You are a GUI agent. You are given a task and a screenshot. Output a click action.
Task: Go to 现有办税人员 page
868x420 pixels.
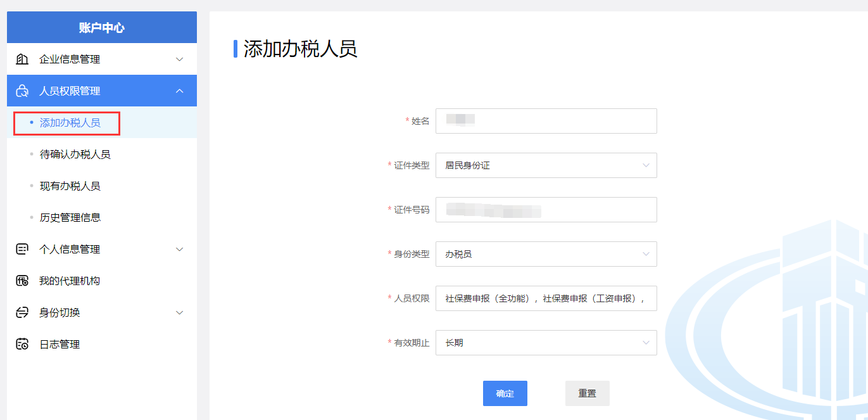click(70, 186)
